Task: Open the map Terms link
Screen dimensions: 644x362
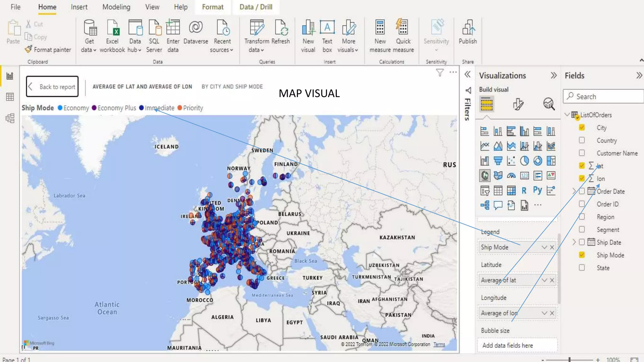Action: click(x=439, y=344)
